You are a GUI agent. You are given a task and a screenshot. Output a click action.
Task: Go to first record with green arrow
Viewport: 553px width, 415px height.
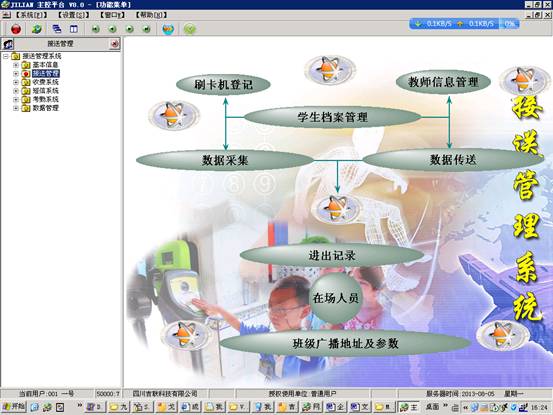[x=96, y=29]
